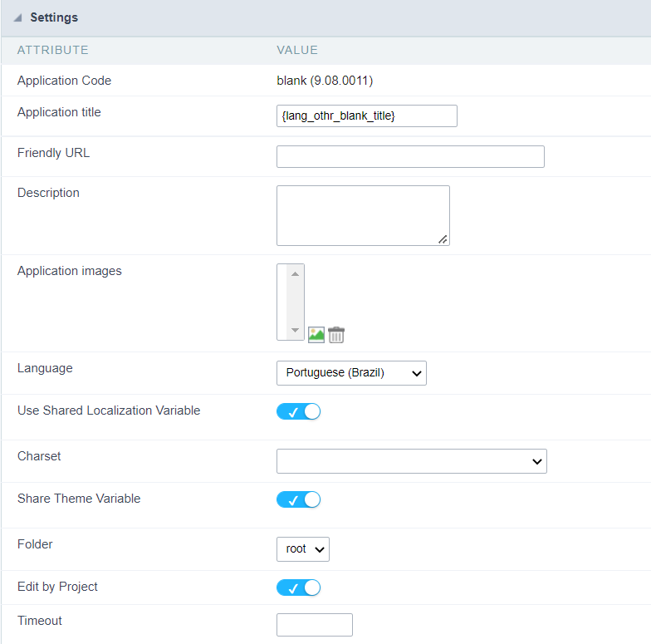Open the Charset dropdown
Viewport: 651px width, 644px height.
(x=412, y=461)
